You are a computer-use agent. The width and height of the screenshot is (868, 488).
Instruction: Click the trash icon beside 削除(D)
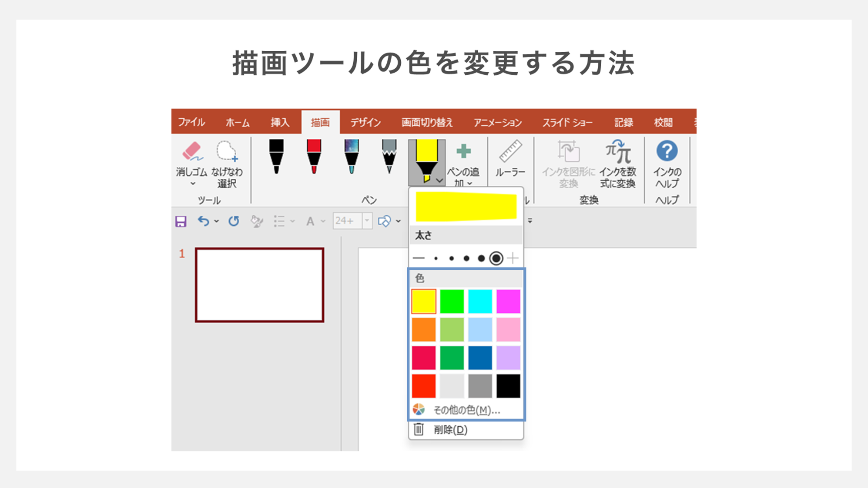click(419, 429)
